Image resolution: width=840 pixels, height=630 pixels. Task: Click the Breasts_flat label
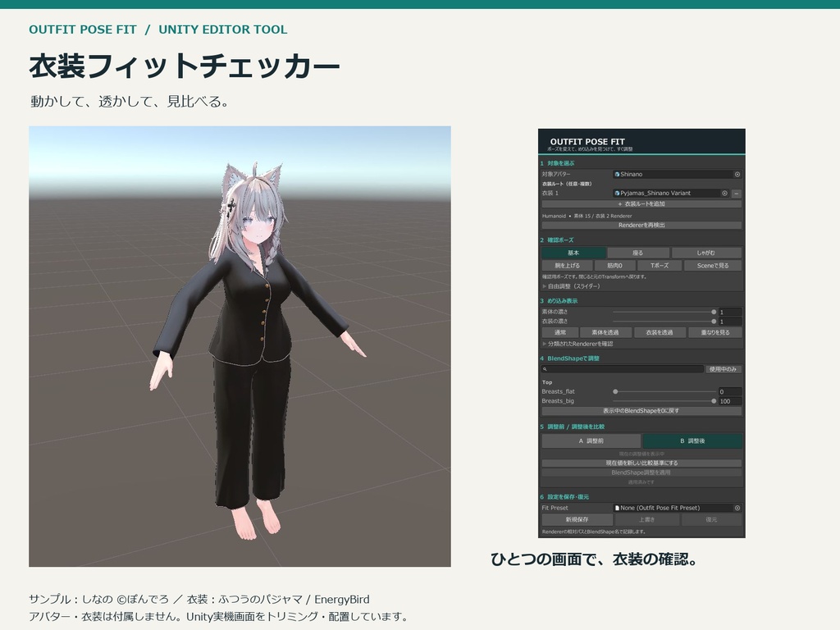pos(558,391)
